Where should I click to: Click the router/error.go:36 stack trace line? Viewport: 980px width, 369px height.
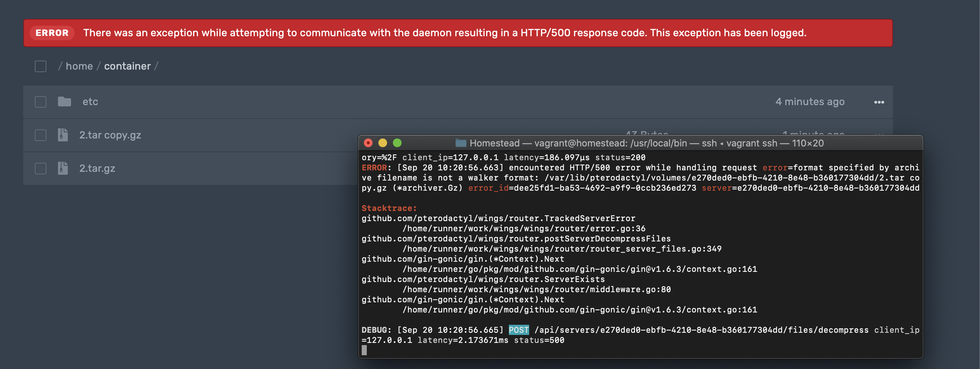524,229
